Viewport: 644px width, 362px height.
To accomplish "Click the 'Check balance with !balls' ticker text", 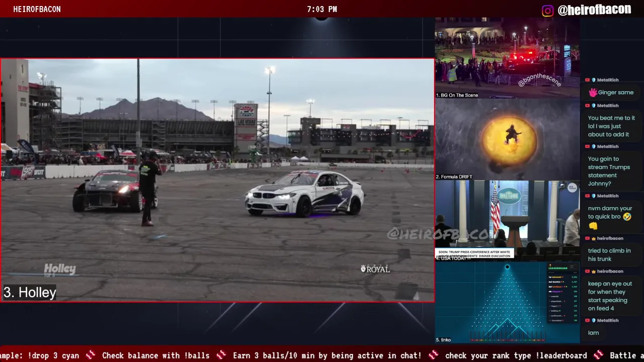I will pyautogui.click(x=155, y=355).
